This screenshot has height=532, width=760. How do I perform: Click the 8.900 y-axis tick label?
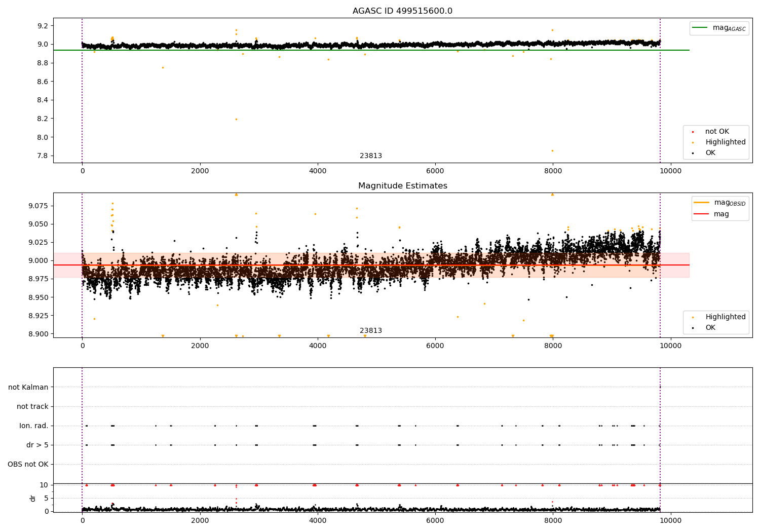pos(39,334)
